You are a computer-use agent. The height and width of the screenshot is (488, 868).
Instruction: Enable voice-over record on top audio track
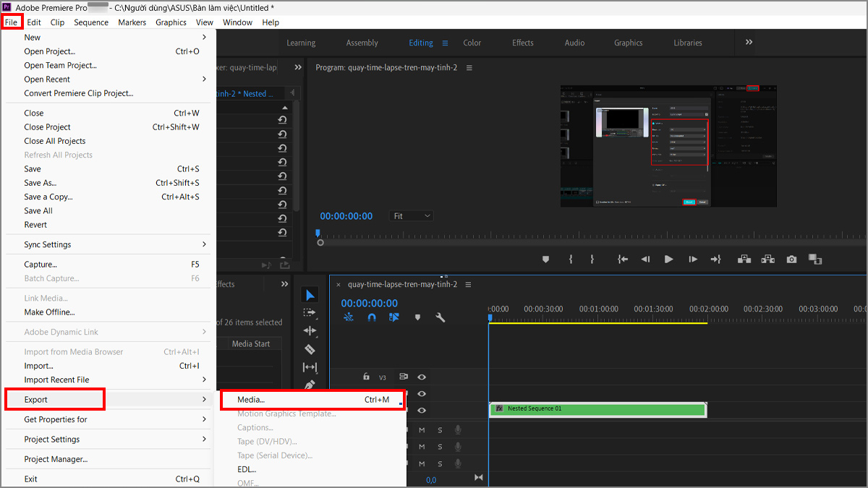click(458, 429)
